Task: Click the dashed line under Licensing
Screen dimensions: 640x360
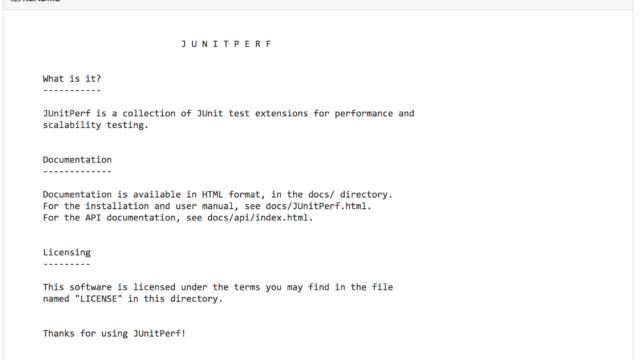Action: tap(67, 264)
